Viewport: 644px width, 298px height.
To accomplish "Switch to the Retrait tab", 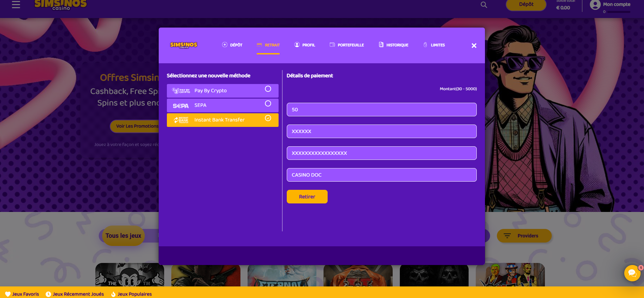I will [268, 45].
